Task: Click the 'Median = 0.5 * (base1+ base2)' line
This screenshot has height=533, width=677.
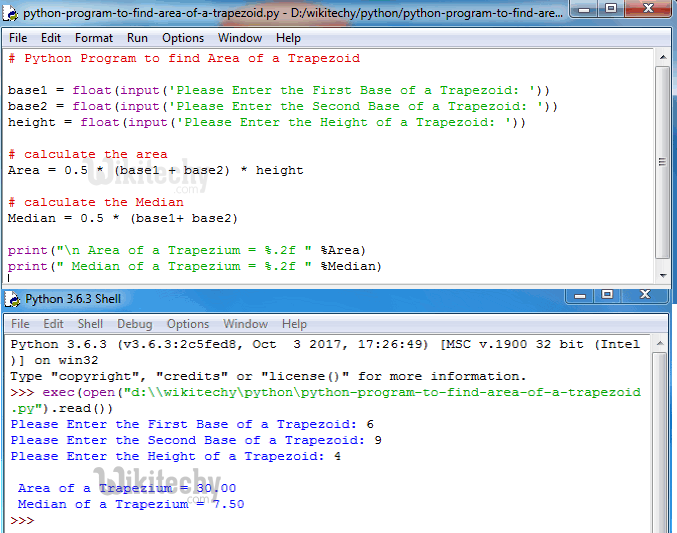Action: pyautogui.click(x=123, y=218)
